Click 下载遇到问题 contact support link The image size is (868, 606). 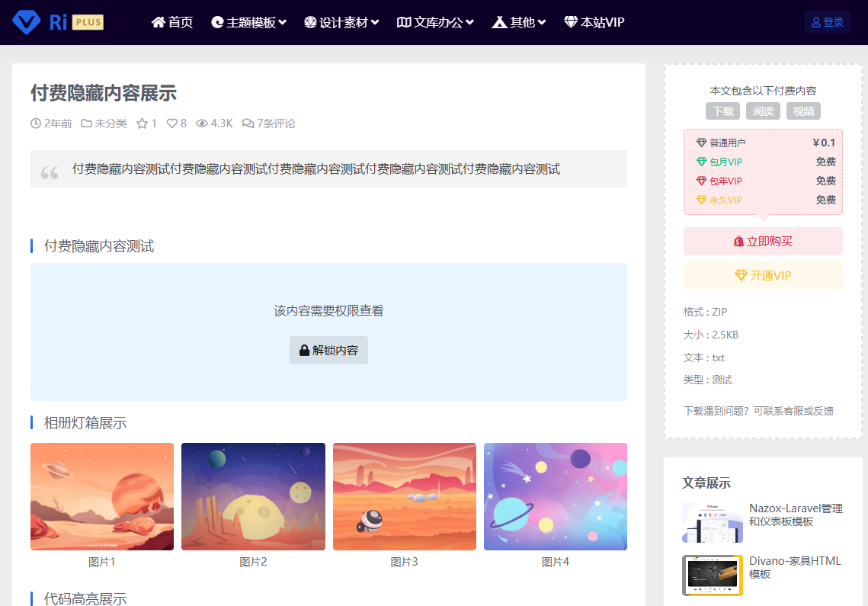(x=758, y=411)
